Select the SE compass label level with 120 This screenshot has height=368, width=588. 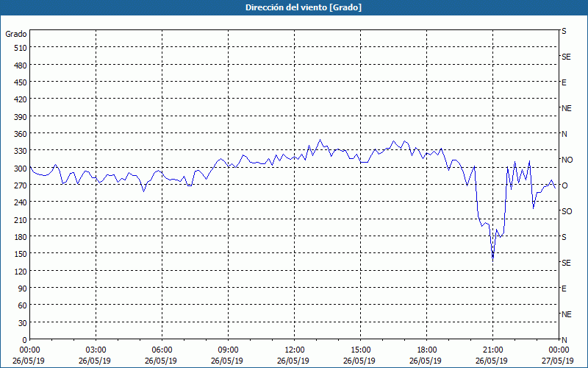pyautogui.click(x=566, y=263)
